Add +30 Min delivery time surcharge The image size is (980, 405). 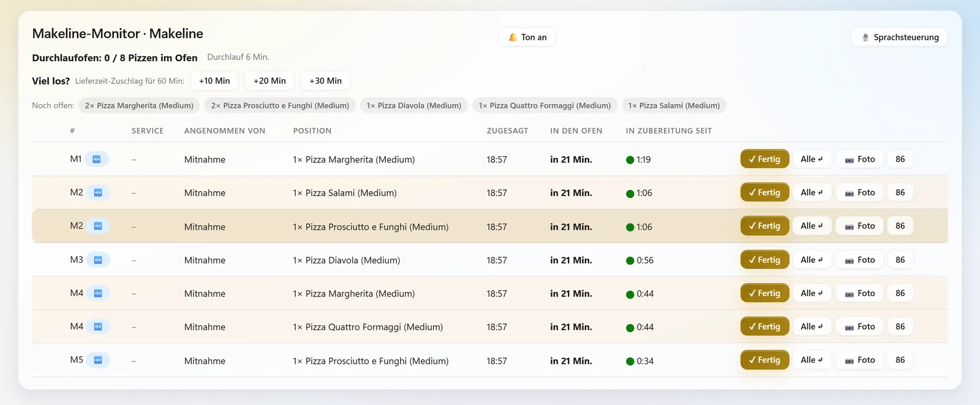(325, 81)
